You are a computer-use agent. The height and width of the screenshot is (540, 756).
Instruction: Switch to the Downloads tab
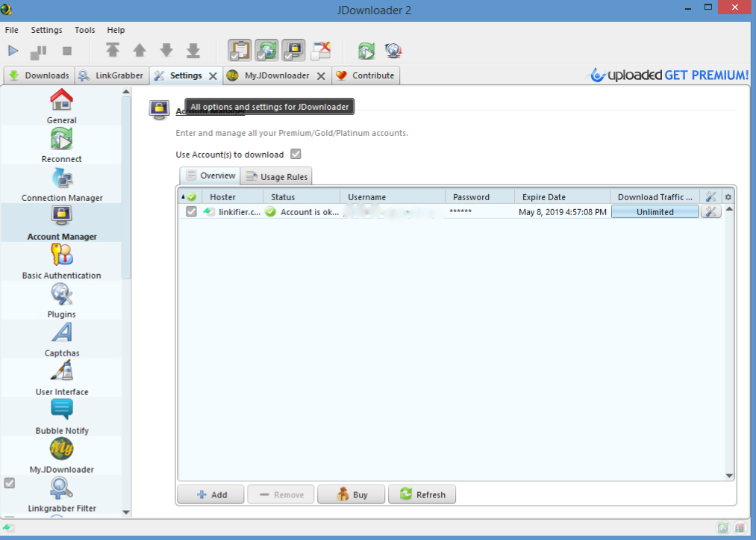(x=39, y=75)
